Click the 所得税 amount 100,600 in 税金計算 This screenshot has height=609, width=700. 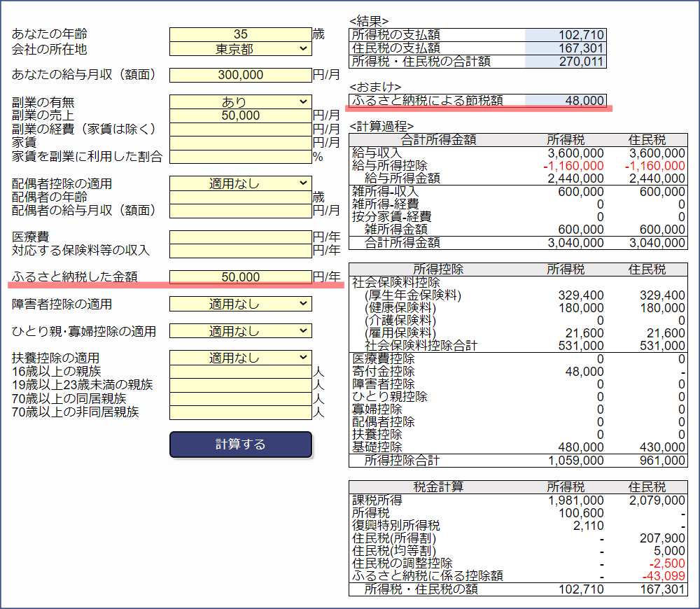tap(581, 513)
